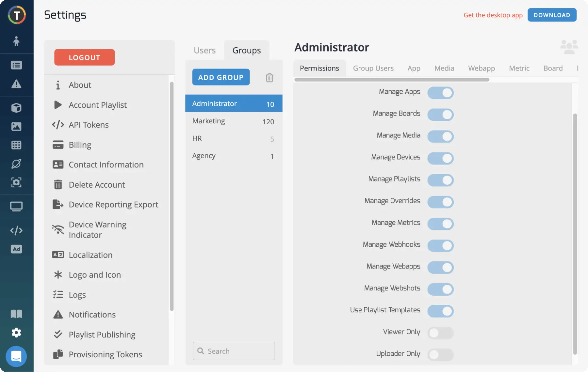
Task: Open the image media icon in sidebar
Action: pyautogui.click(x=16, y=126)
